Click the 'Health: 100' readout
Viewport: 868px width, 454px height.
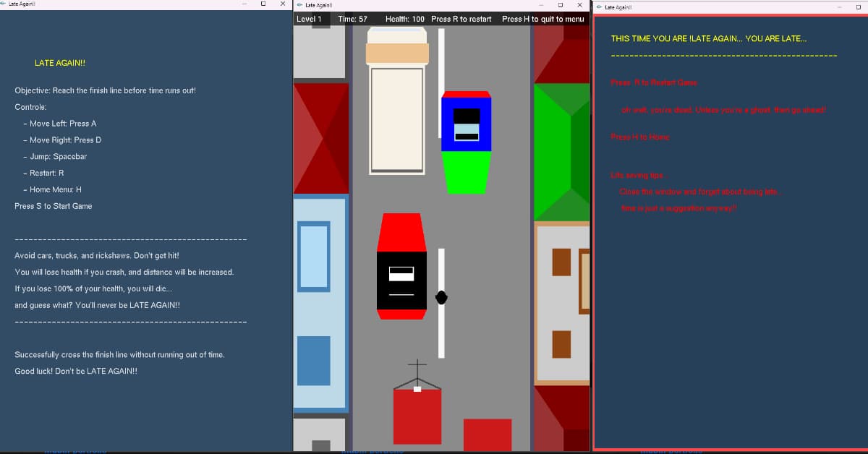(x=405, y=19)
